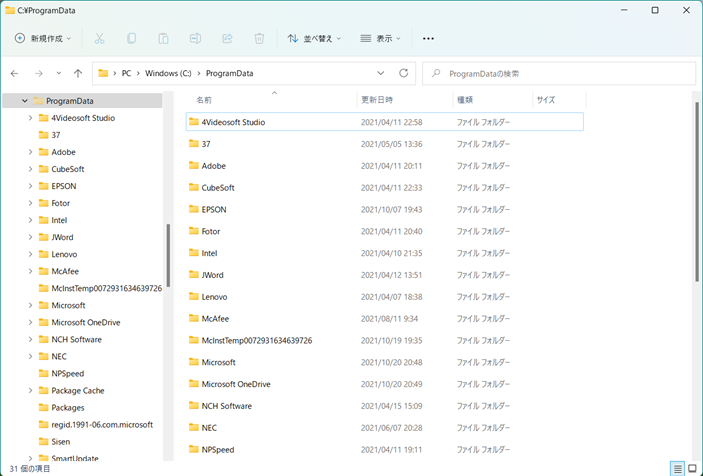
Task: Select the EPSON folder icon in file list
Action: tap(194, 209)
